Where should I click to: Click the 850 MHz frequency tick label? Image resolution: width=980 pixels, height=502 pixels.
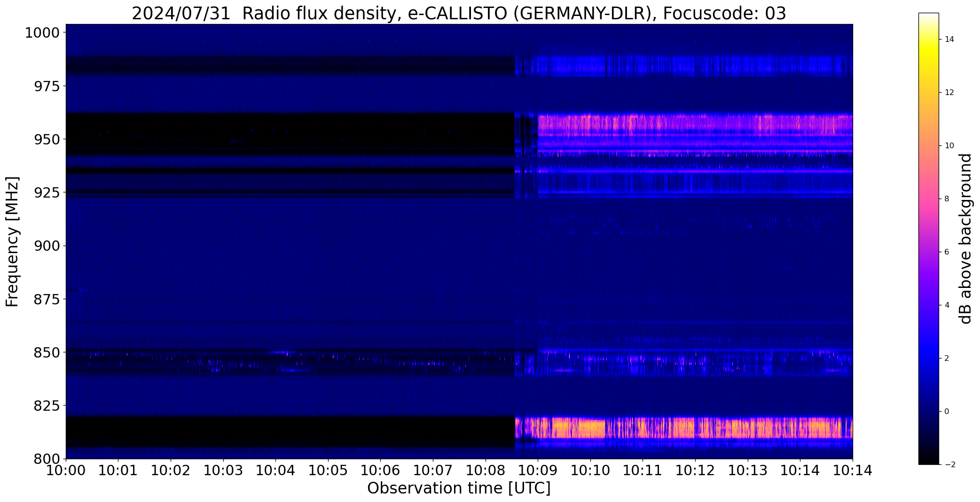coord(47,352)
